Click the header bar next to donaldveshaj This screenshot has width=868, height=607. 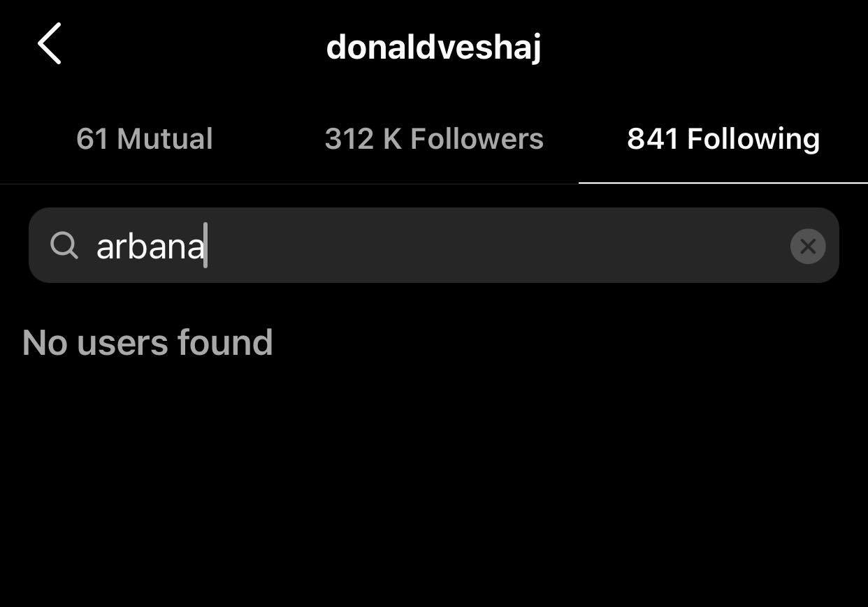[x=699, y=47]
